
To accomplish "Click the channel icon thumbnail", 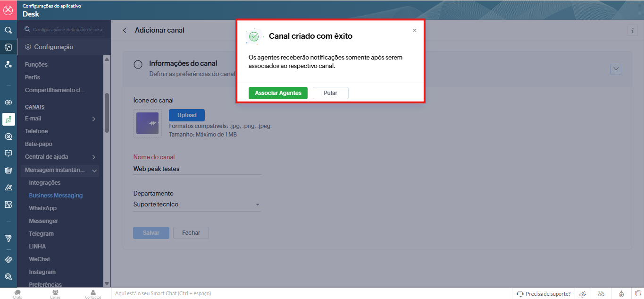I will (147, 123).
